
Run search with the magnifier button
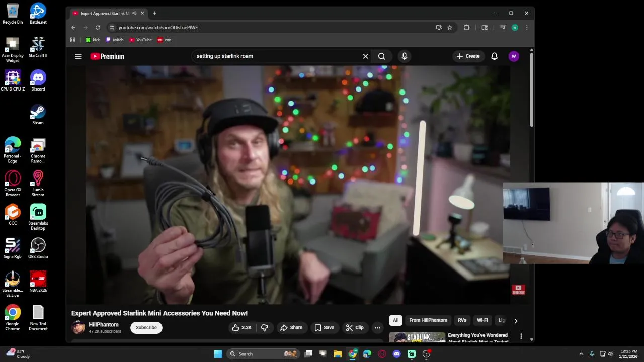pyautogui.click(x=382, y=56)
